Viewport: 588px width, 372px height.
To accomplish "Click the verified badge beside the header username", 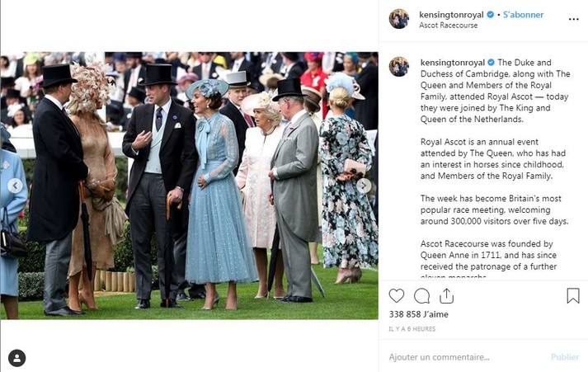I will click(x=490, y=15).
